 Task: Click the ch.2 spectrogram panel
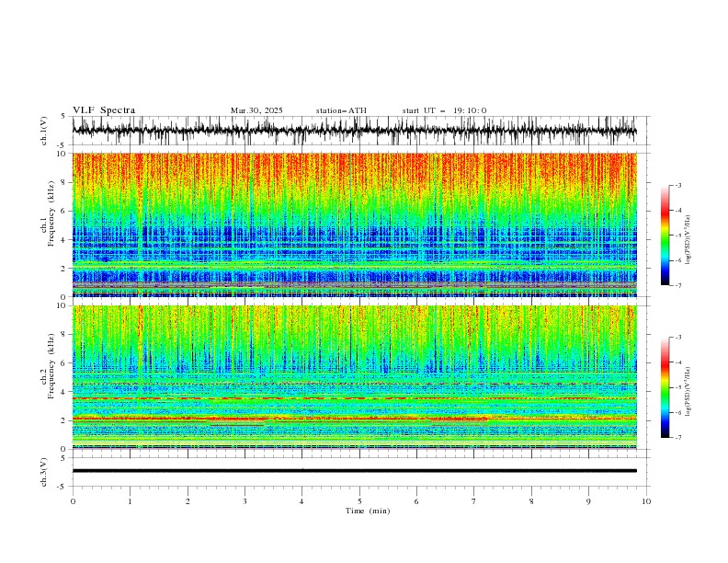coord(354,377)
